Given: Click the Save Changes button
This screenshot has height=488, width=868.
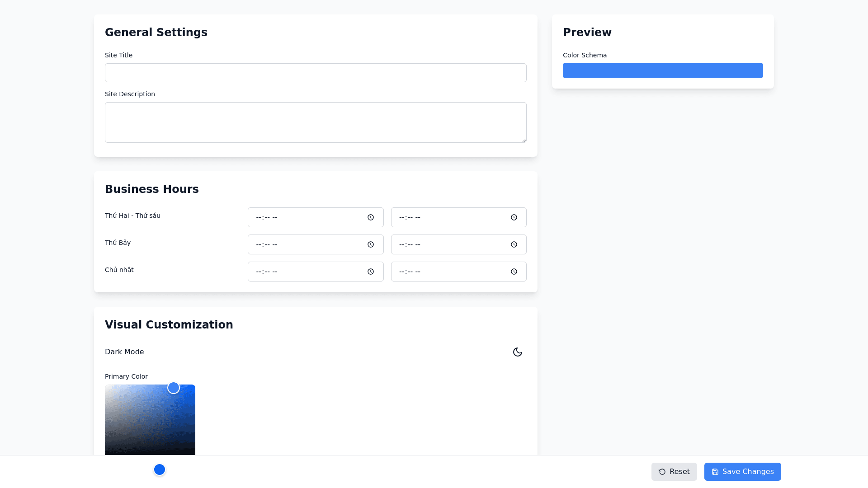Looking at the screenshot, I should (x=742, y=472).
